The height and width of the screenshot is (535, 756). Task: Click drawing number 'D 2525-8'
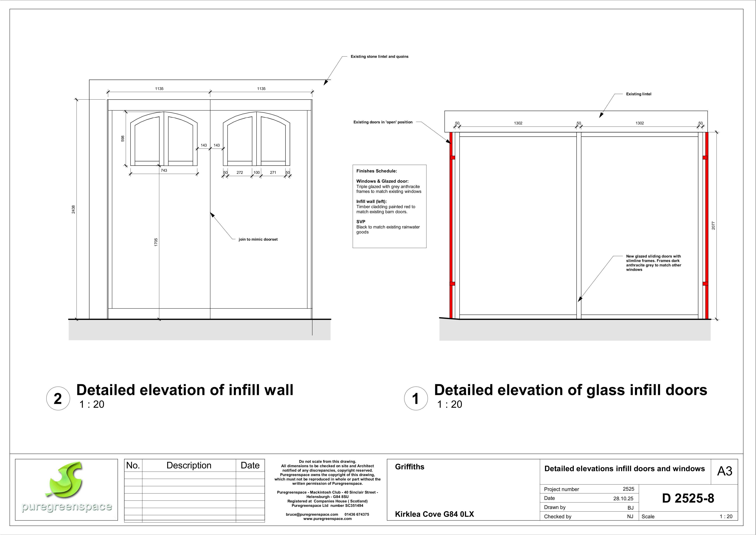coord(688,498)
